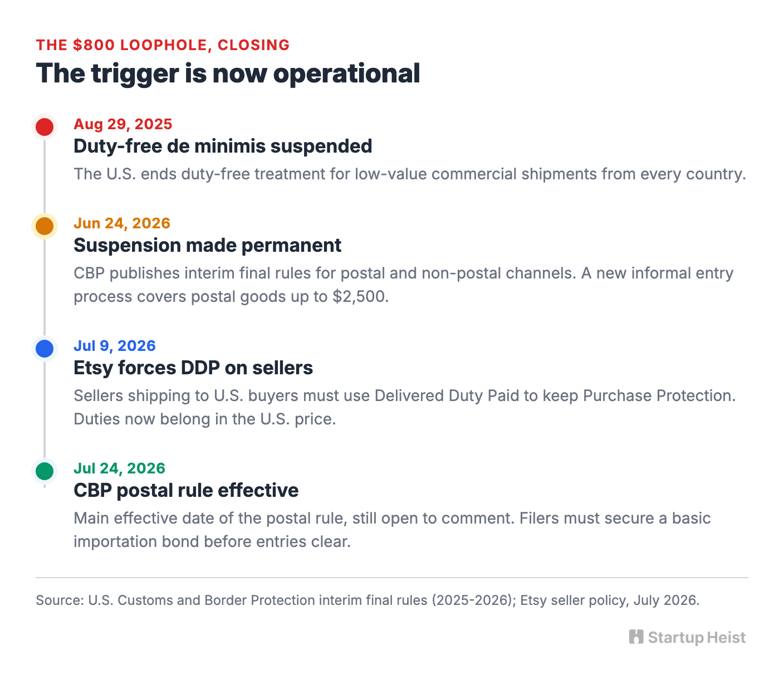This screenshot has width=784, height=684.
Task: Click the description mentioning postal goods up to $2,500
Action: coord(404,285)
